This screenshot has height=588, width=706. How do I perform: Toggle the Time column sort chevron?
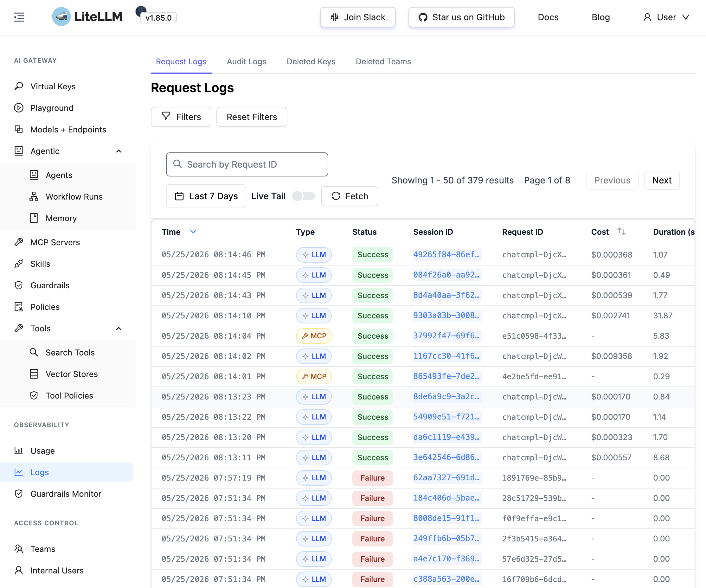193,232
